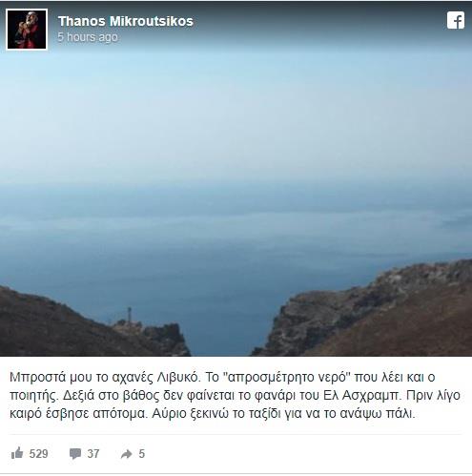Click the hazy sky area of photo
472x476 pixels.
[x=236, y=112]
